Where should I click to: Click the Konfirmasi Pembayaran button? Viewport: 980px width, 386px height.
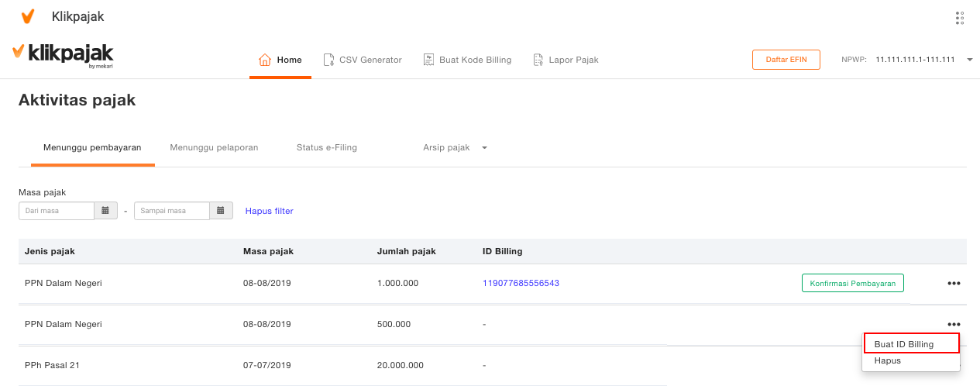(852, 284)
